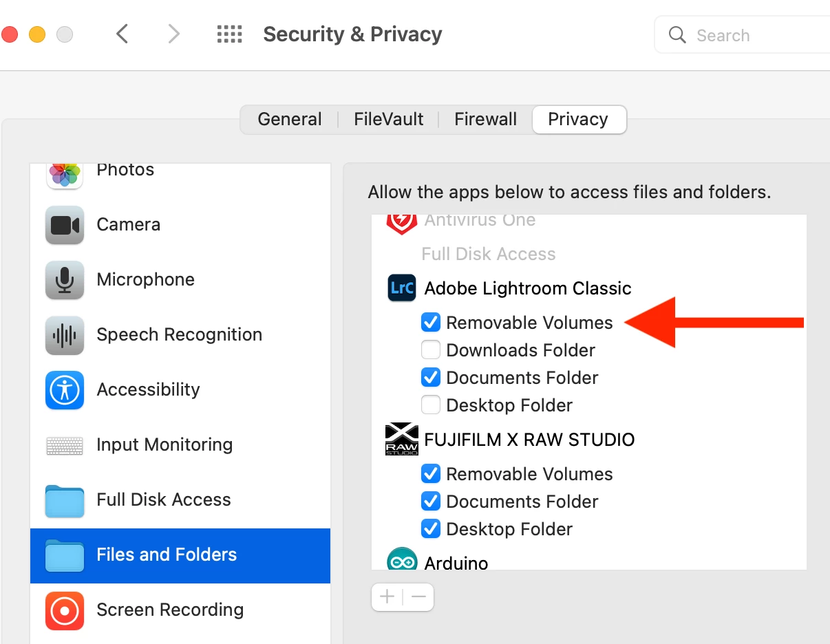
Task: Click the forward navigation arrow
Action: 174,34
